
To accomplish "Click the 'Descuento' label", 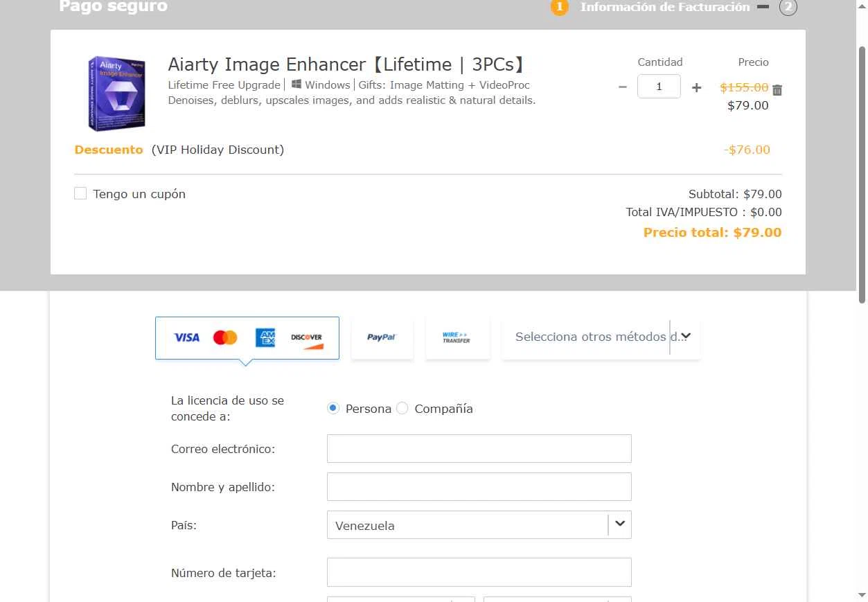I will (x=109, y=150).
